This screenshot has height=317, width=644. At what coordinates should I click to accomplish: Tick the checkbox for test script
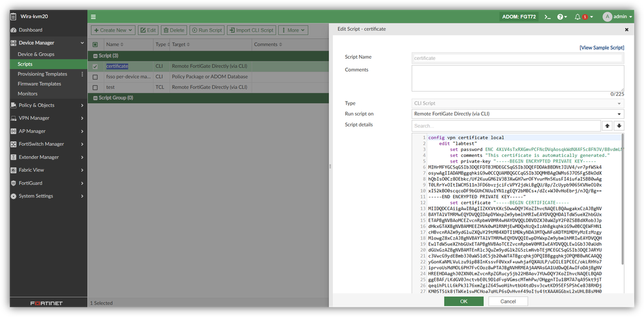[x=96, y=87]
